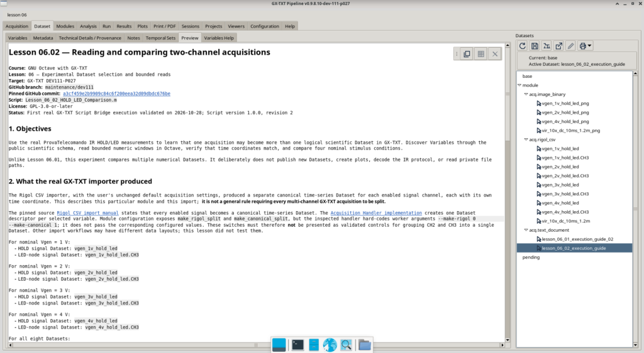Collapse the acq.rigol_csv node
Viewport: 644px width, 353px height.
pyautogui.click(x=526, y=139)
